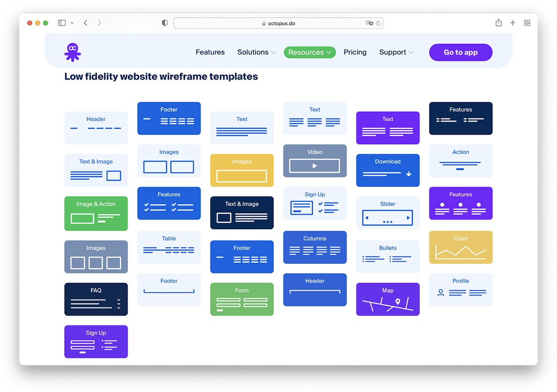
Task: Expand the green Resources menu
Action: point(310,52)
